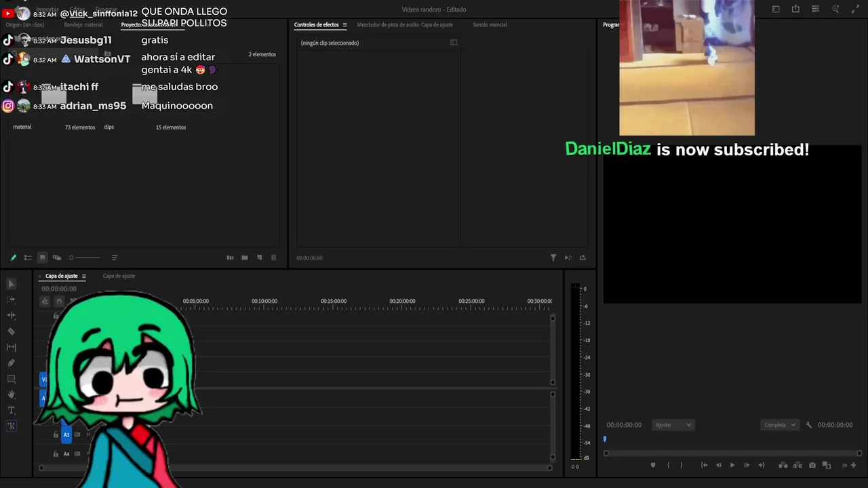868x488 pixels.
Task: Toggle A3 track targeting
Action: point(66,434)
